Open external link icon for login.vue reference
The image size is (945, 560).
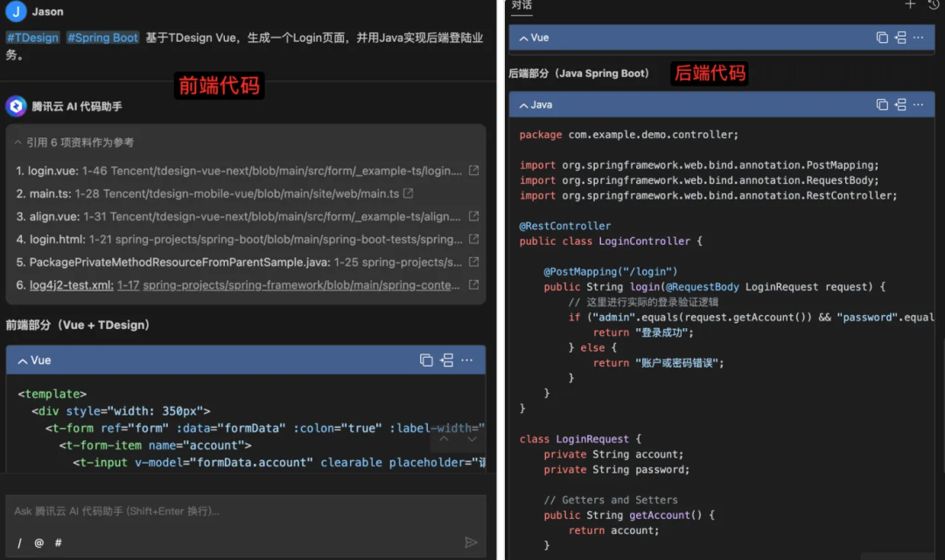point(473,171)
